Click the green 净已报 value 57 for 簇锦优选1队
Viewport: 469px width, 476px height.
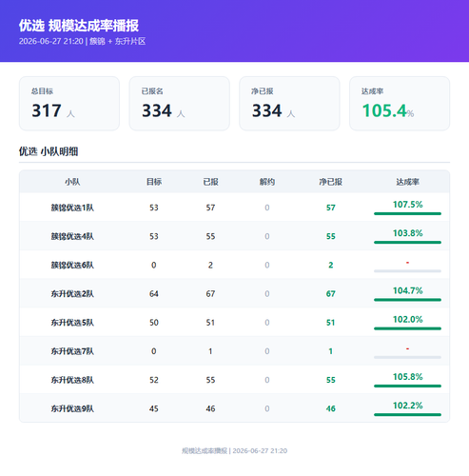(x=331, y=208)
